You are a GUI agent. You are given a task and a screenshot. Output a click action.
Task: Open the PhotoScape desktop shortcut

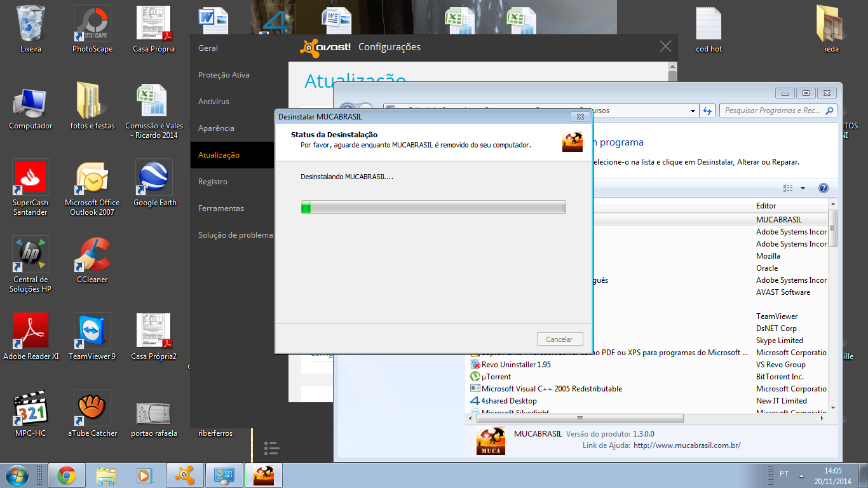92,25
